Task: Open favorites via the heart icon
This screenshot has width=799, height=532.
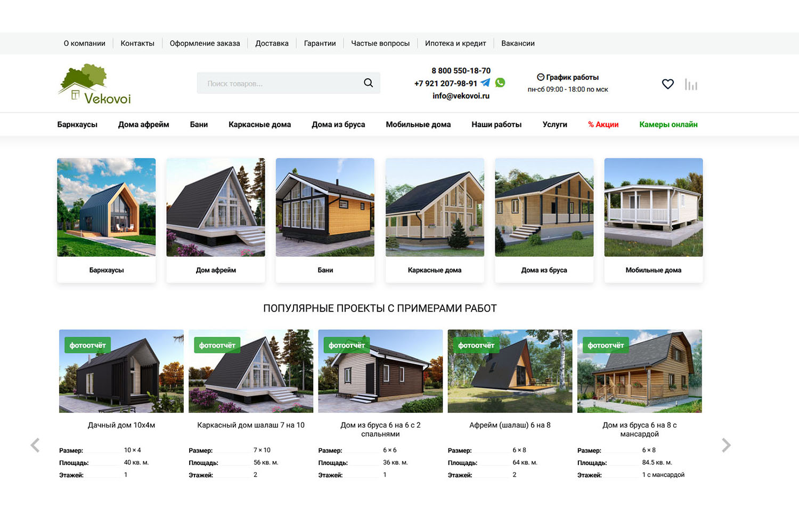Action: (667, 84)
